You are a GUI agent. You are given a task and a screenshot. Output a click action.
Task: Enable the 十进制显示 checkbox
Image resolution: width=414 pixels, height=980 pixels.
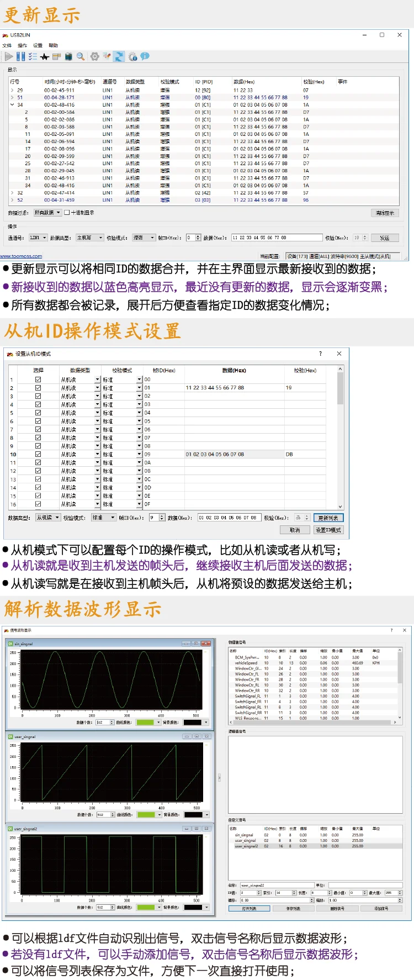pos(67,212)
